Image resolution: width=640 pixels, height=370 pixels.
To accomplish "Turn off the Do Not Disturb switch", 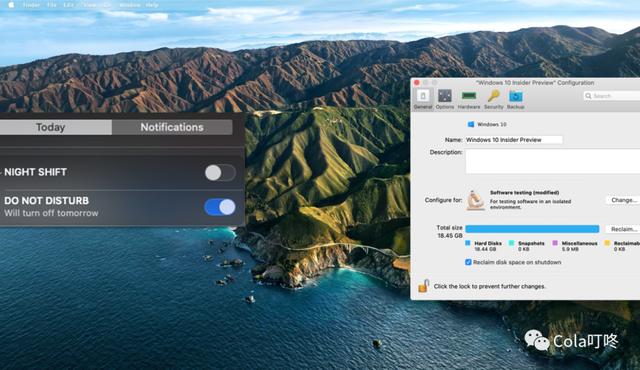I will click(220, 207).
